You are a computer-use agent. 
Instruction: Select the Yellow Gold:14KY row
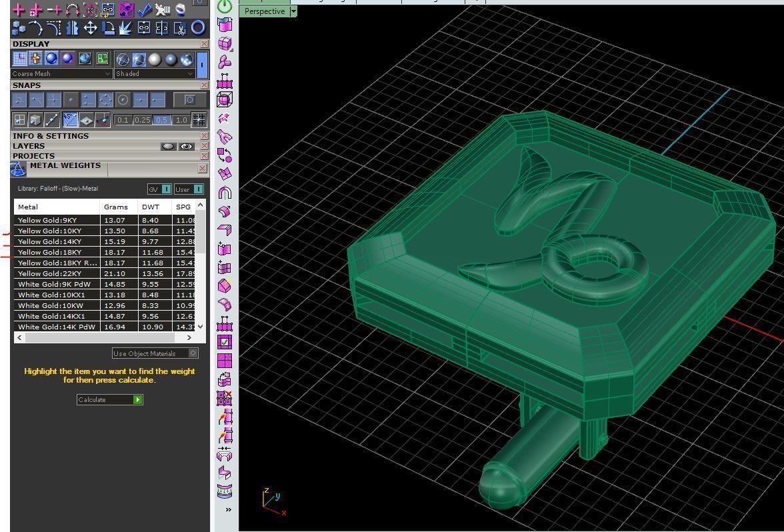tap(105, 241)
